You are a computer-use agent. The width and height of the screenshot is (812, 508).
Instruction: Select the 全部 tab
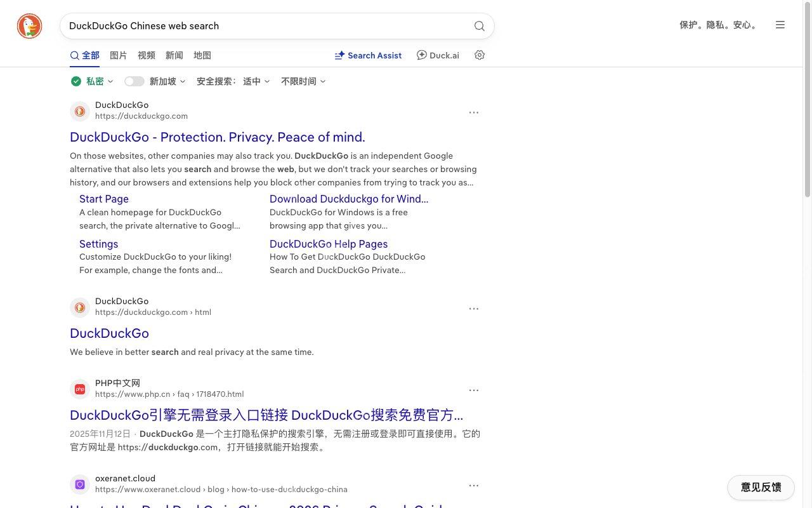(x=85, y=55)
